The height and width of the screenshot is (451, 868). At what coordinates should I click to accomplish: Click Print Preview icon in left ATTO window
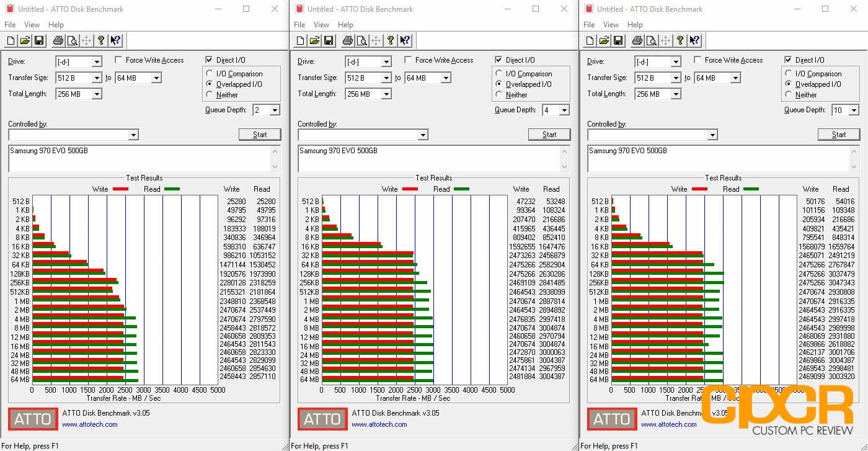72,41
